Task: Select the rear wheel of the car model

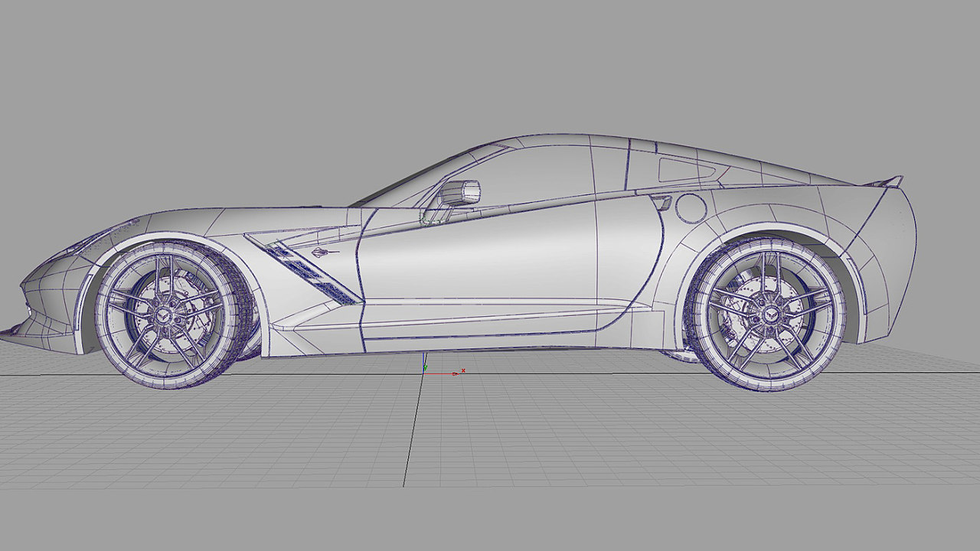Action: point(766,314)
